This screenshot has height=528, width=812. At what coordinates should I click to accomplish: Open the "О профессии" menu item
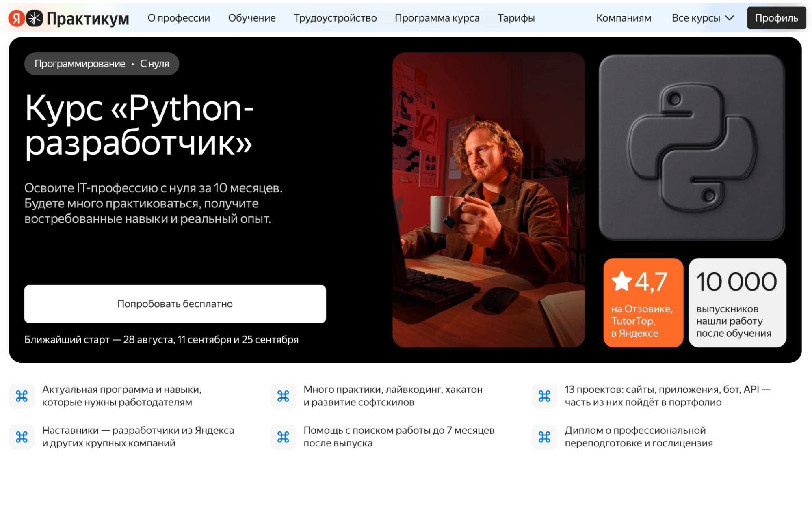[x=180, y=18]
